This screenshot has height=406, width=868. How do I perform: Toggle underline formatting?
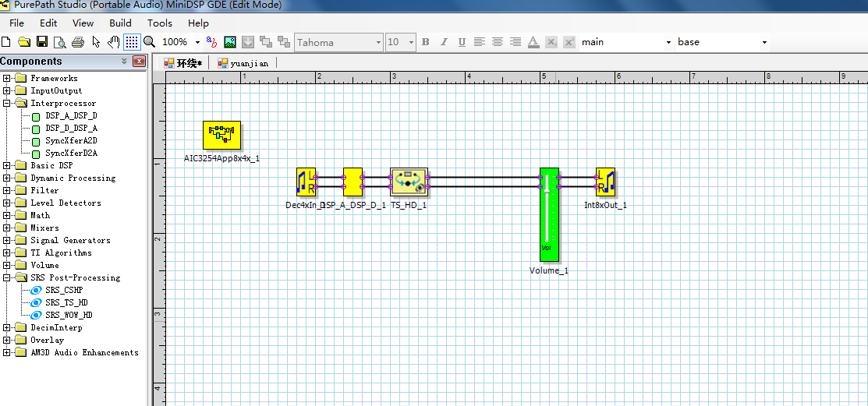[462, 42]
